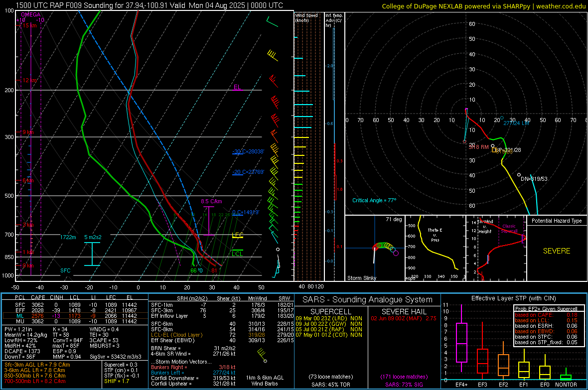Click the Sfc-3km AGL LR = 7.9 C/km line
This screenshot has height=390, width=588.
[x=37, y=365]
